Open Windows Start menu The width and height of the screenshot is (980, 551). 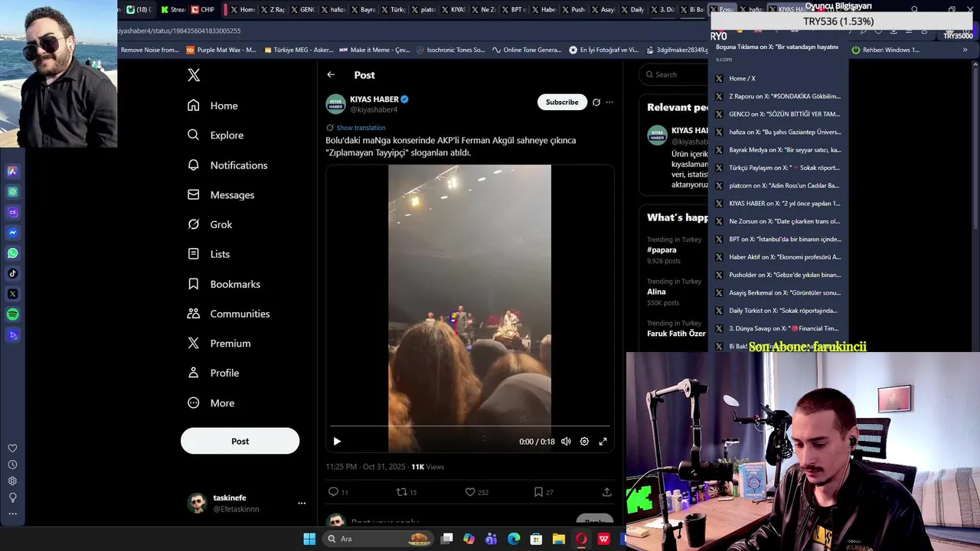pyautogui.click(x=309, y=539)
